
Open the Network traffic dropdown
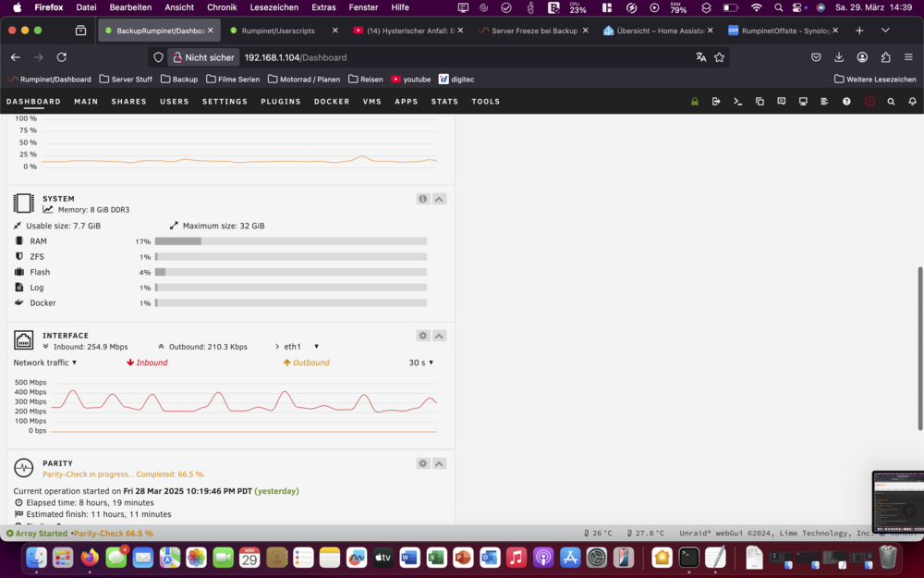(x=45, y=363)
